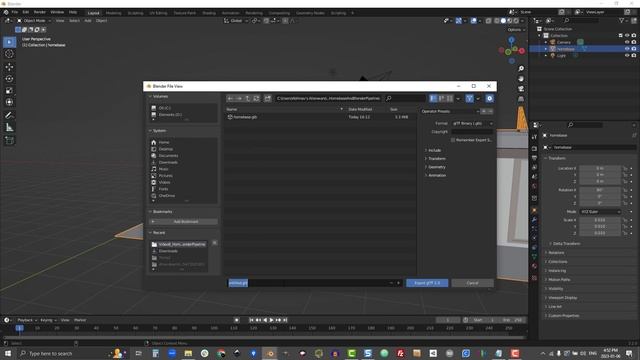
Task: Click the Export glTF 2.0 button
Action: pyautogui.click(x=427, y=283)
